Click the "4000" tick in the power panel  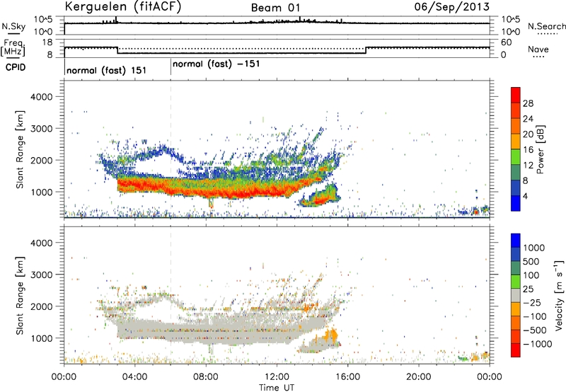click(x=41, y=97)
